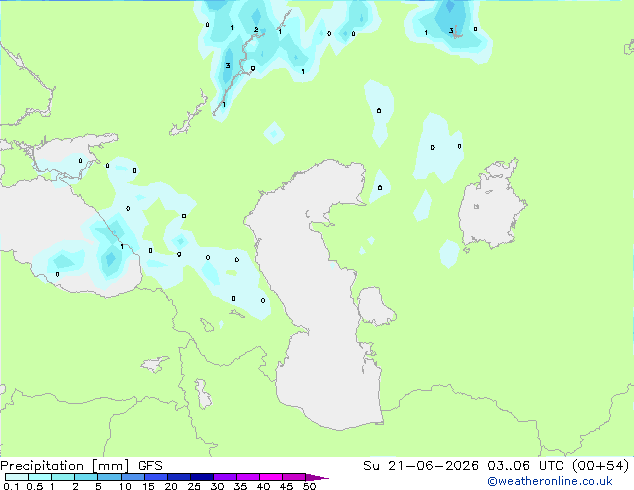The image size is (634, 490).
Task: Pick the legend swatch between 45 and 50
Action: 294,477
